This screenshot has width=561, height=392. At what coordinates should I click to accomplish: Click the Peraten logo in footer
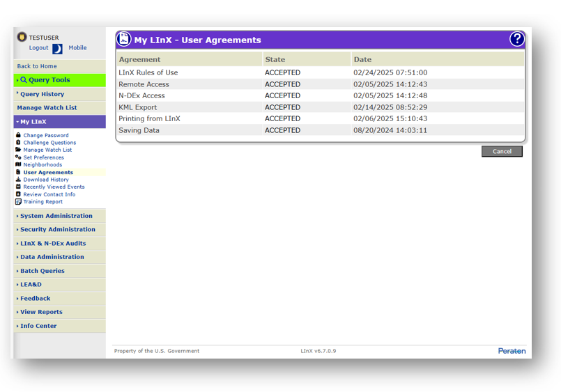pos(512,351)
